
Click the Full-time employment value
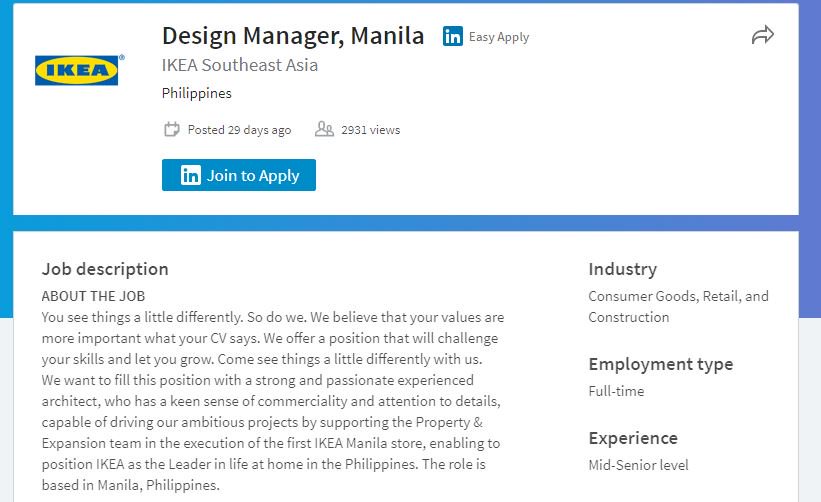click(616, 391)
